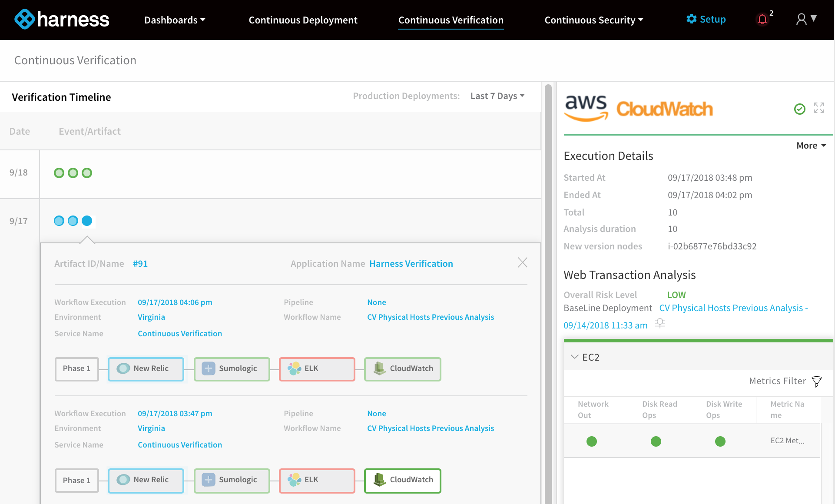
Task: Click Pipeline None link in 04:06 pm execution
Action: click(377, 302)
